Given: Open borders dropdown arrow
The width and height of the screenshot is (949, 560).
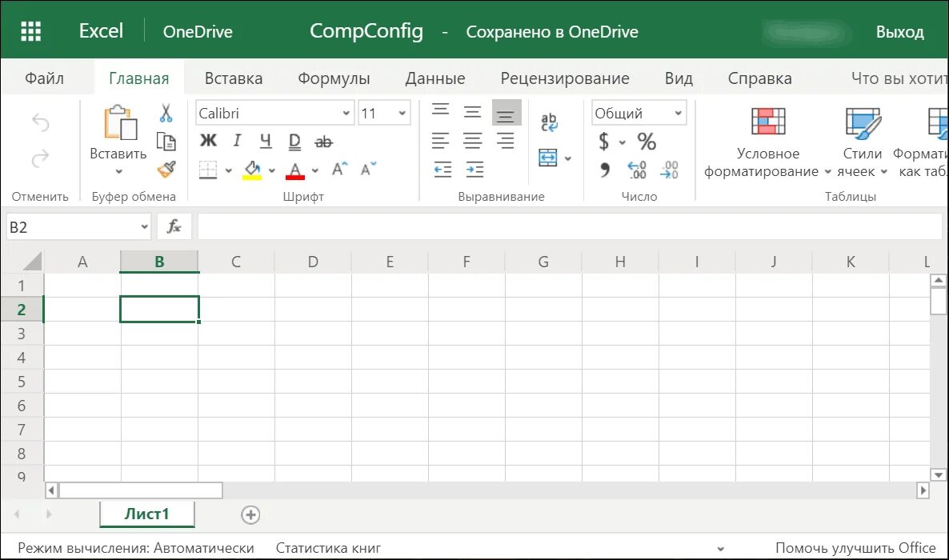Looking at the screenshot, I should point(228,170).
